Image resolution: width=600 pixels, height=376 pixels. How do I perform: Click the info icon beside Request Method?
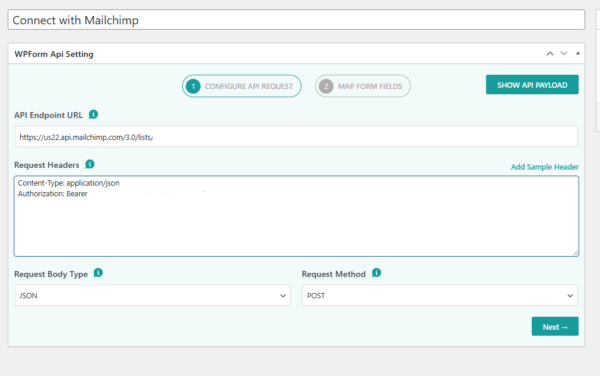point(376,273)
